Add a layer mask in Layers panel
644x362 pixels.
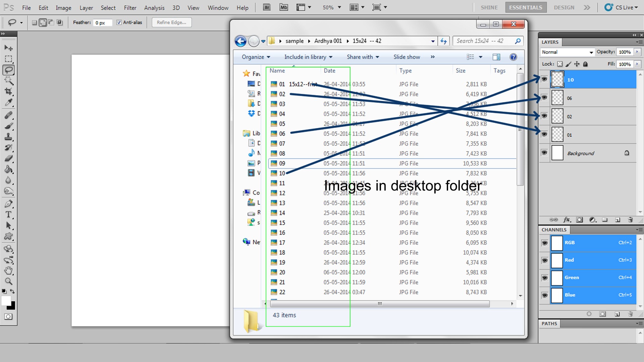(579, 220)
